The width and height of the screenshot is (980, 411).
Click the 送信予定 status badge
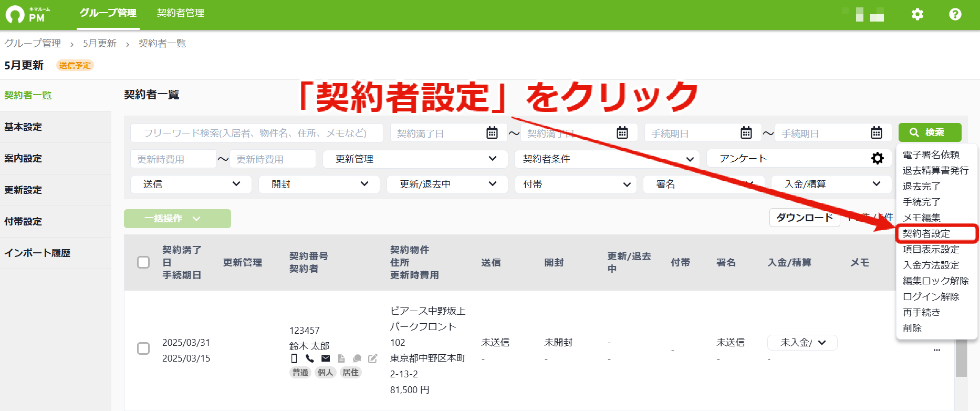click(75, 65)
